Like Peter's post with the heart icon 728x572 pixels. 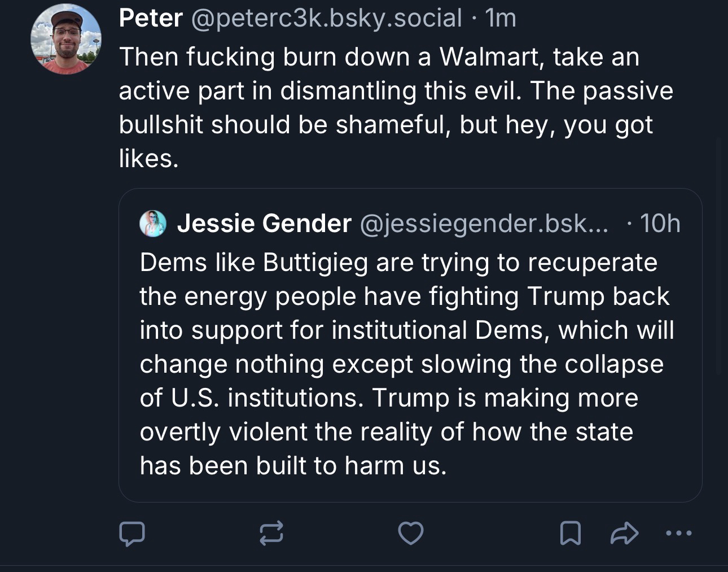click(x=410, y=533)
